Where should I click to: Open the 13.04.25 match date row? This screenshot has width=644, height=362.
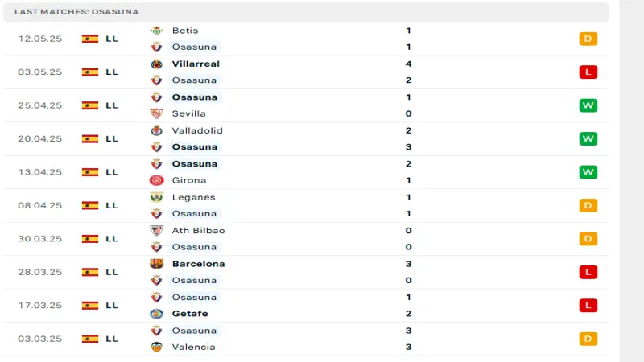click(x=40, y=172)
